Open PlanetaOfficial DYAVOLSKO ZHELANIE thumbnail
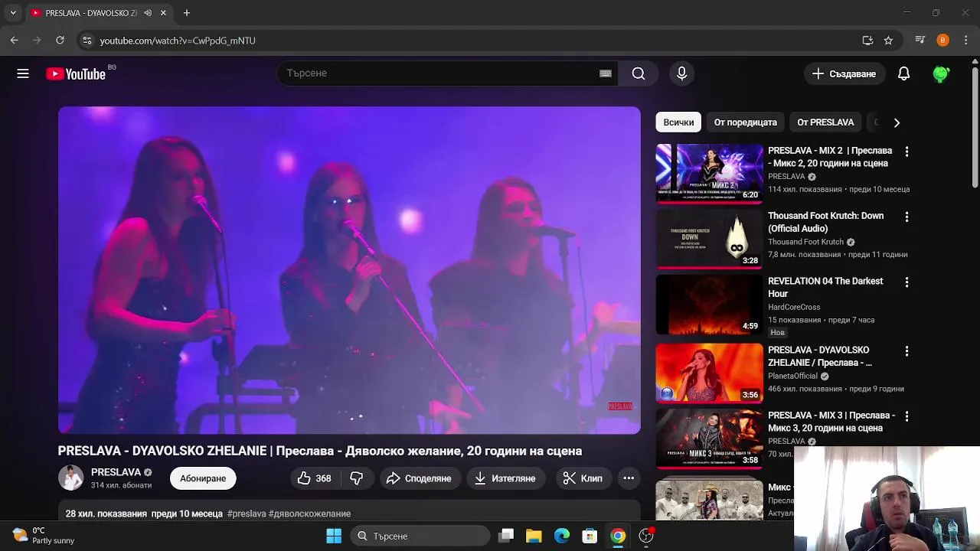The image size is (980, 551). (710, 373)
